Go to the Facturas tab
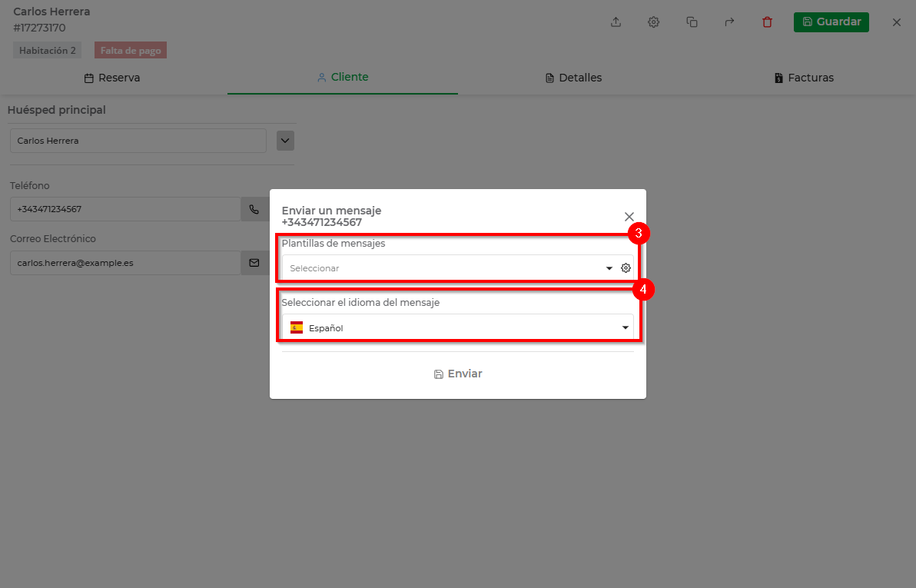The height and width of the screenshot is (588, 916). click(804, 78)
